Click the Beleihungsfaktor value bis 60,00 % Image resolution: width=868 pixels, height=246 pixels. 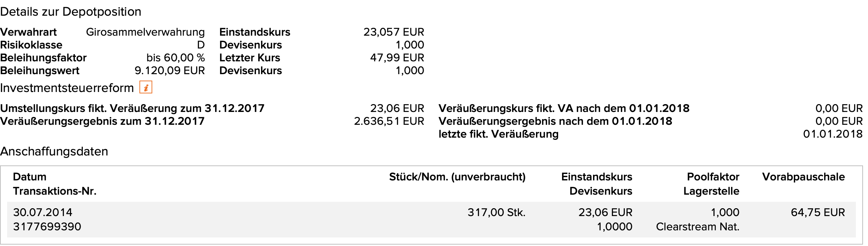[175, 58]
